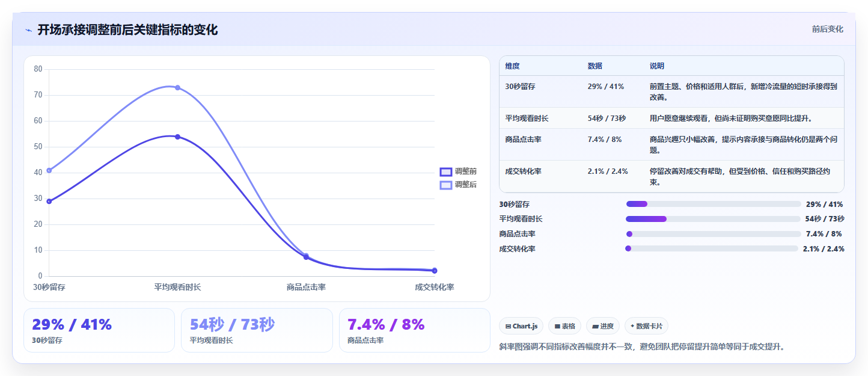Click the title 开场承接调整前后关键指标的变化
Viewport: 868px width, 376px height.
click(127, 30)
